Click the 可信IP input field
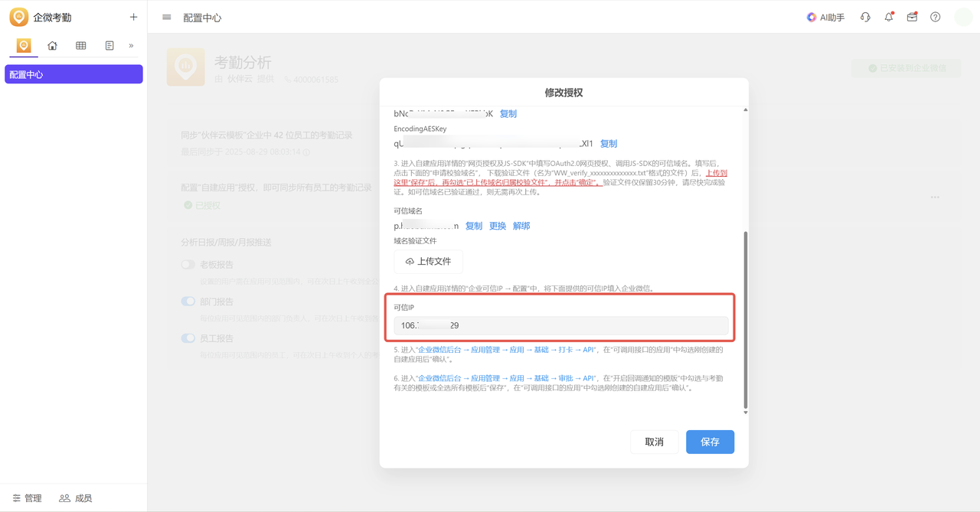The image size is (980, 512). pyautogui.click(x=561, y=325)
